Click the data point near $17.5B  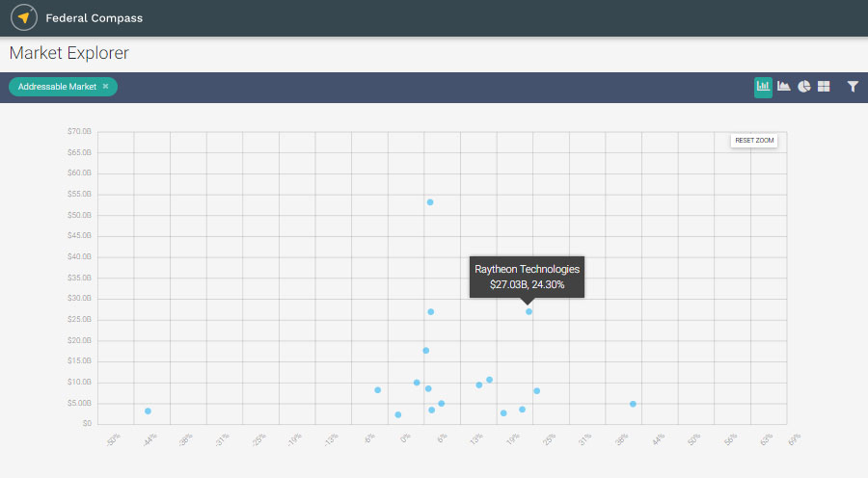425,351
